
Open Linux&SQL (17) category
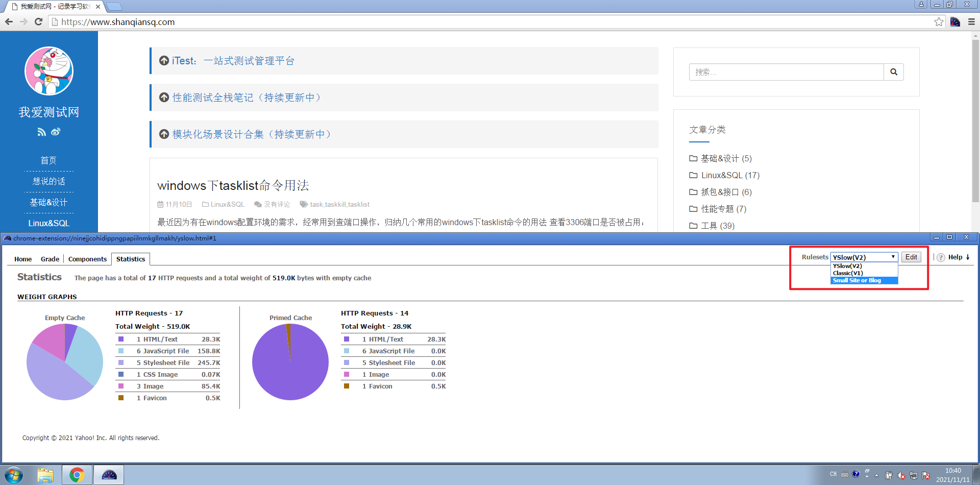(730, 175)
